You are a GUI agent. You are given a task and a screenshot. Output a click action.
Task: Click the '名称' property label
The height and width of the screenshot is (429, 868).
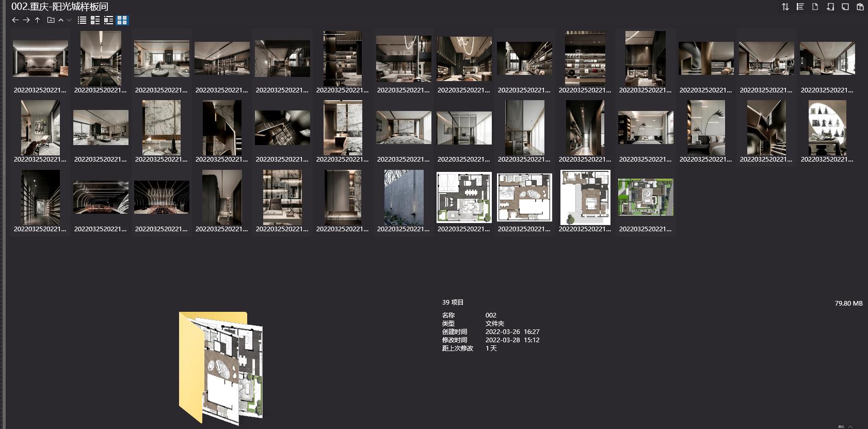pyautogui.click(x=448, y=315)
